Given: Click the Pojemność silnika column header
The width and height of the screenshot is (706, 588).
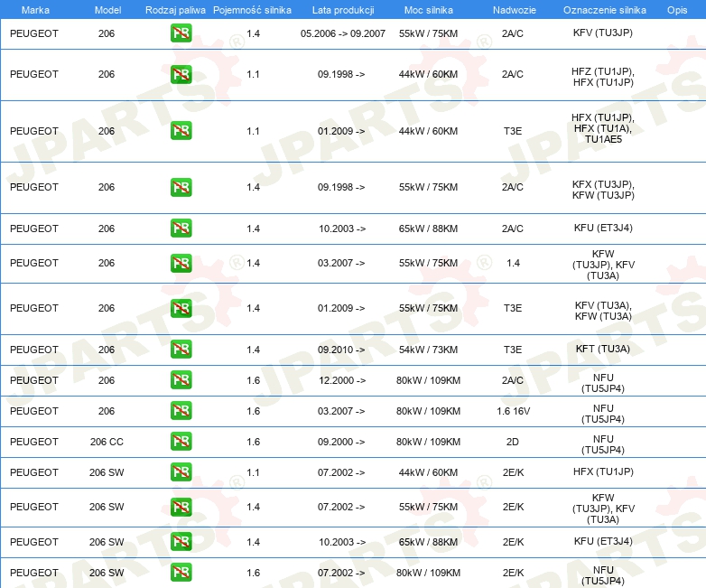Looking at the screenshot, I should pyautogui.click(x=252, y=10).
